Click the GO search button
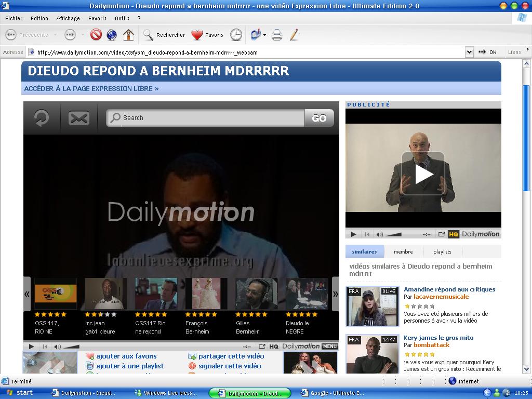The height and width of the screenshot is (399, 532). [319, 118]
